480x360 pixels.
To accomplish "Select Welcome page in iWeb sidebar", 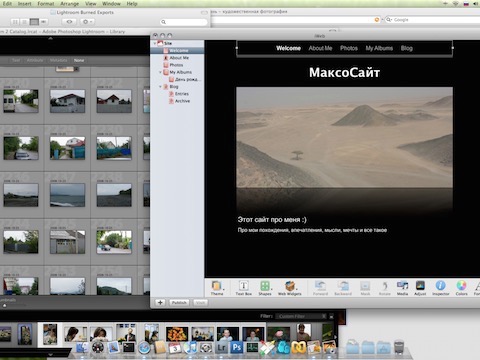I will (177, 51).
